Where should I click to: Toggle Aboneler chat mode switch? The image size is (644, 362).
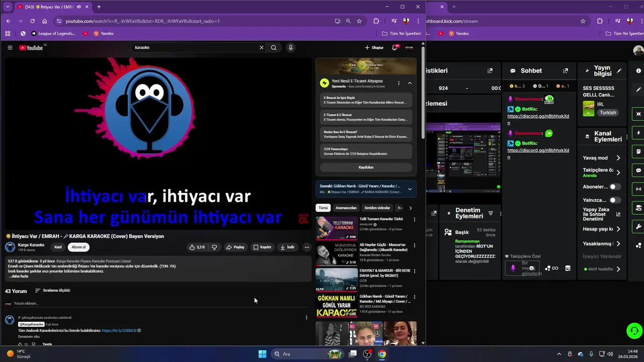pyautogui.click(x=615, y=187)
